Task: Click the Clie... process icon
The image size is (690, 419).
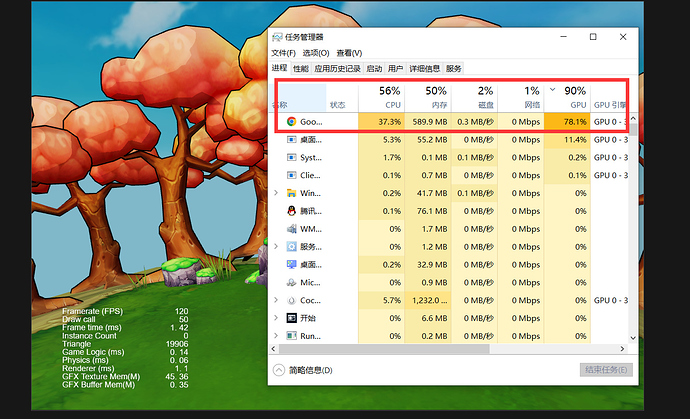Action: click(291, 175)
